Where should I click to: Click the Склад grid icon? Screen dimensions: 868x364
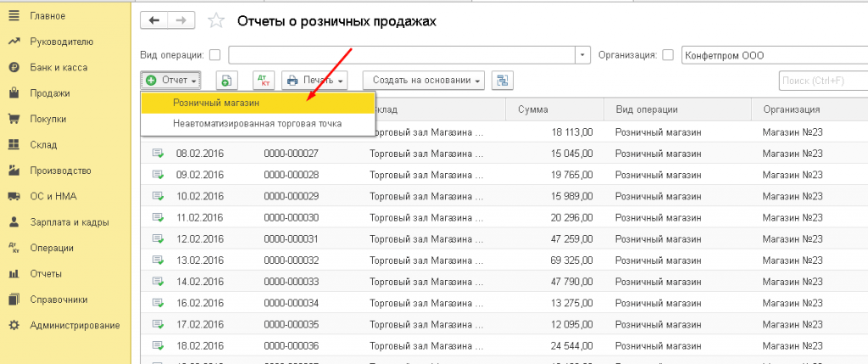[x=14, y=144]
